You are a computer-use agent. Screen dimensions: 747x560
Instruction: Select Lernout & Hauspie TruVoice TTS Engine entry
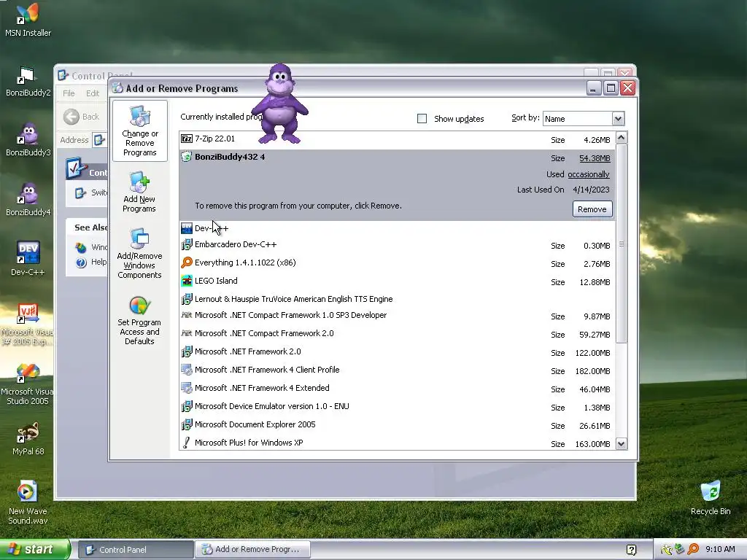point(398,299)
